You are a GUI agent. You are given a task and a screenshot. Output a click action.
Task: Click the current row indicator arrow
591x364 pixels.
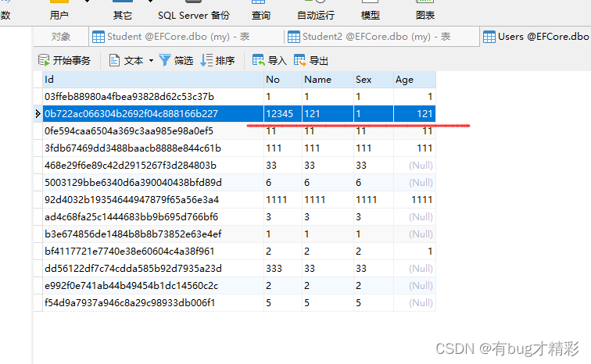point(38,114)
